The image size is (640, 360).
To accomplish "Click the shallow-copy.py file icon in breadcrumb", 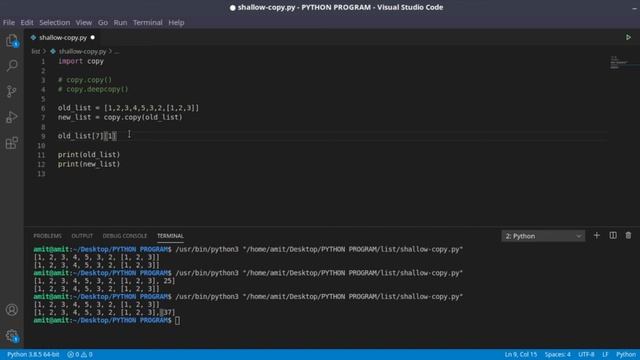I will pos(53,51).
